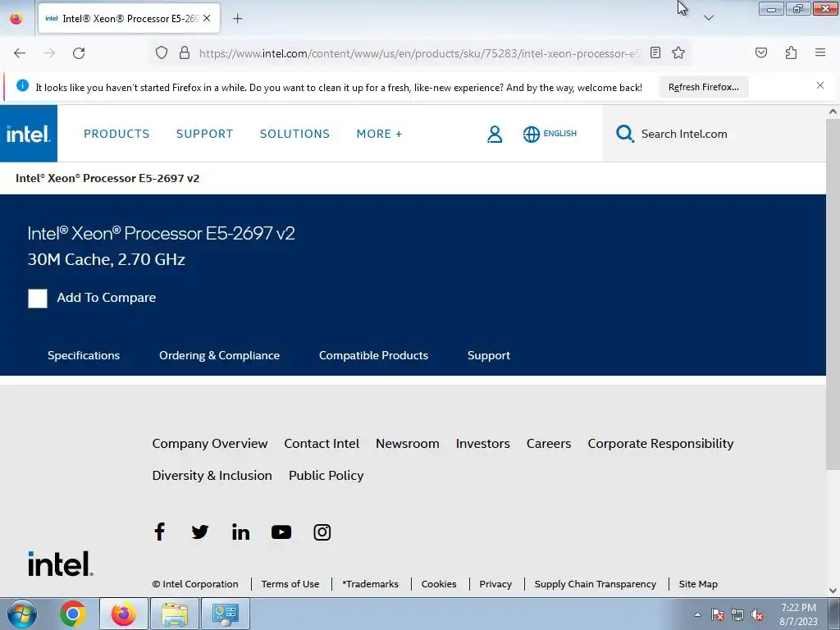840x630 pixels.
Task: Open the Newsroom link
Action: 407,444
